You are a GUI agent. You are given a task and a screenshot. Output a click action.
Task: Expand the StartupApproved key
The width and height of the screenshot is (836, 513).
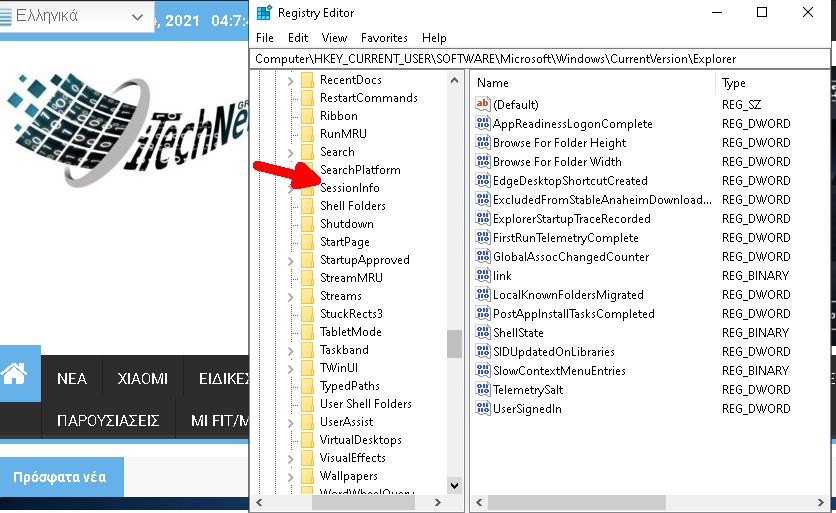[x=291, y=260]
